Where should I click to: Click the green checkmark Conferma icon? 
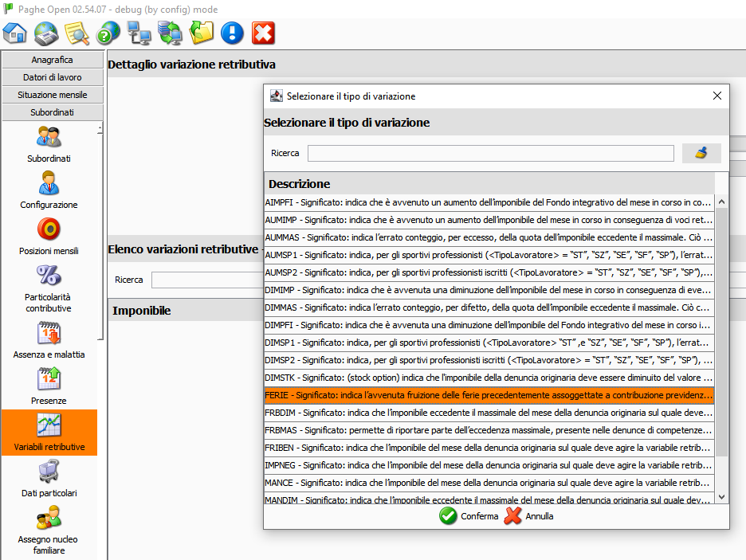pos(448,516)
